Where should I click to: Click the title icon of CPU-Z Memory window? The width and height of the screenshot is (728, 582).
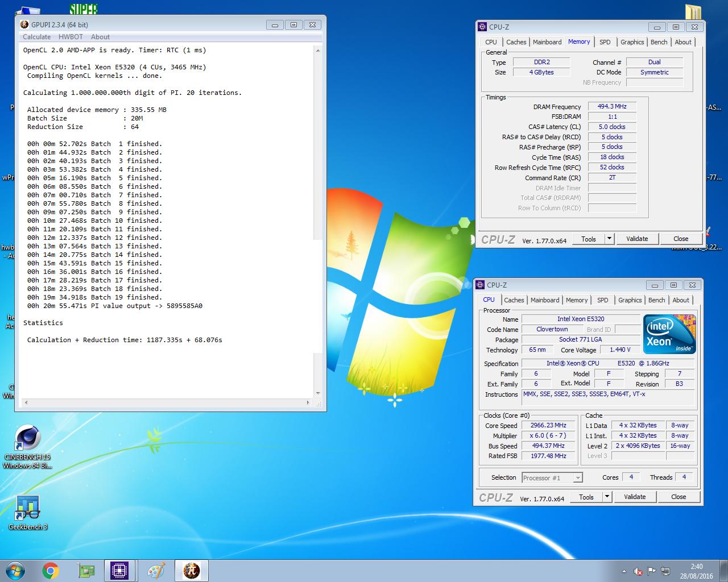(482, 27)
